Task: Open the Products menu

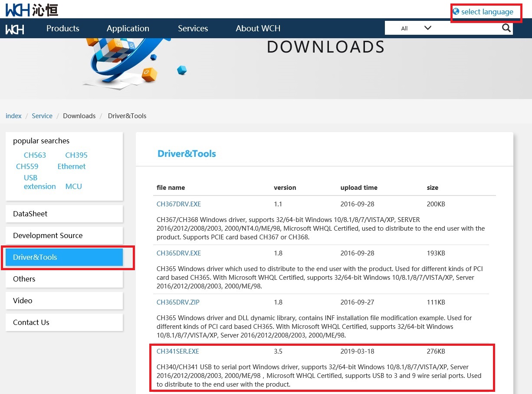Action: (63, 29)
